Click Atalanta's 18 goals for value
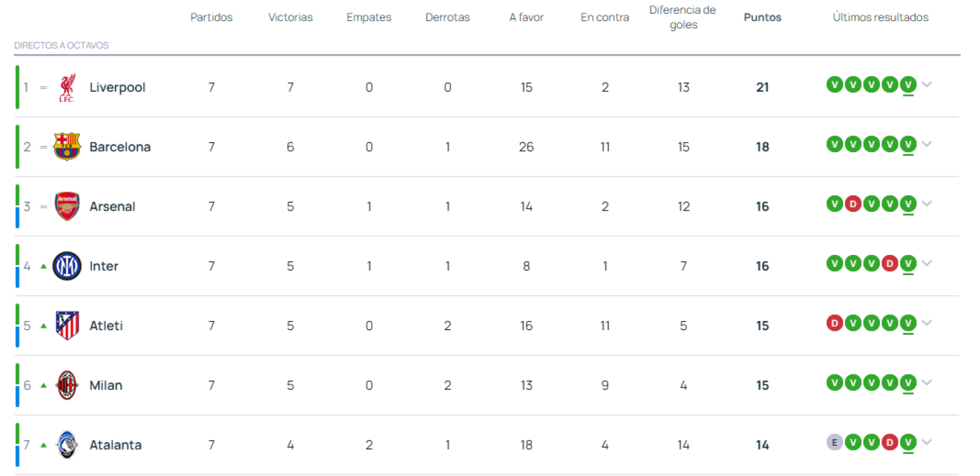The image size is (980, 476). click(526, 445)
